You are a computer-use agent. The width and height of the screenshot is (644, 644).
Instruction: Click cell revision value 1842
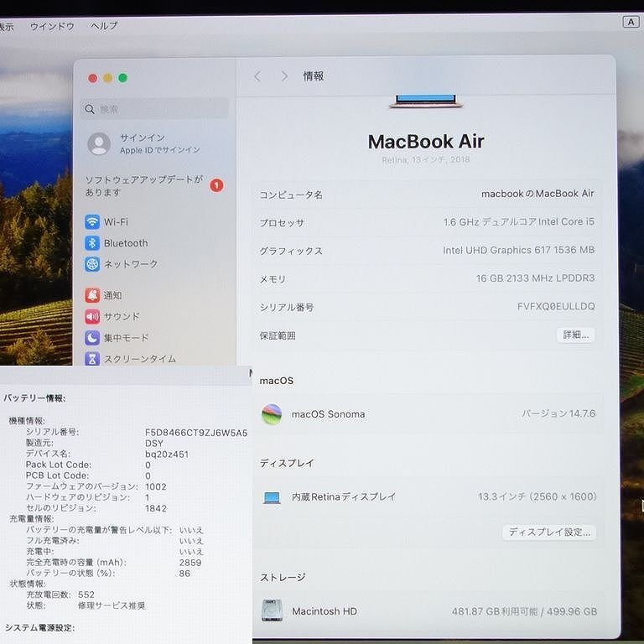pyautogui.click(x=156, y=508)
